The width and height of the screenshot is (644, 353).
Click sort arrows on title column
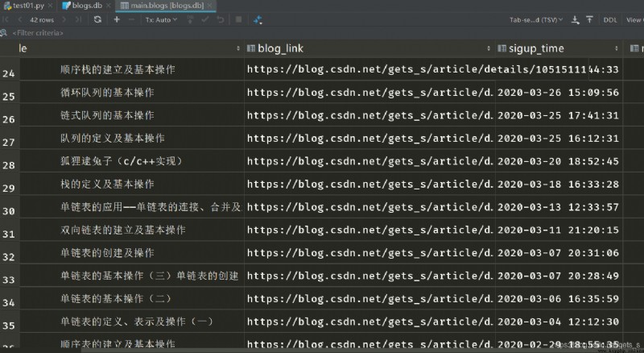click(x=237, y=48)
